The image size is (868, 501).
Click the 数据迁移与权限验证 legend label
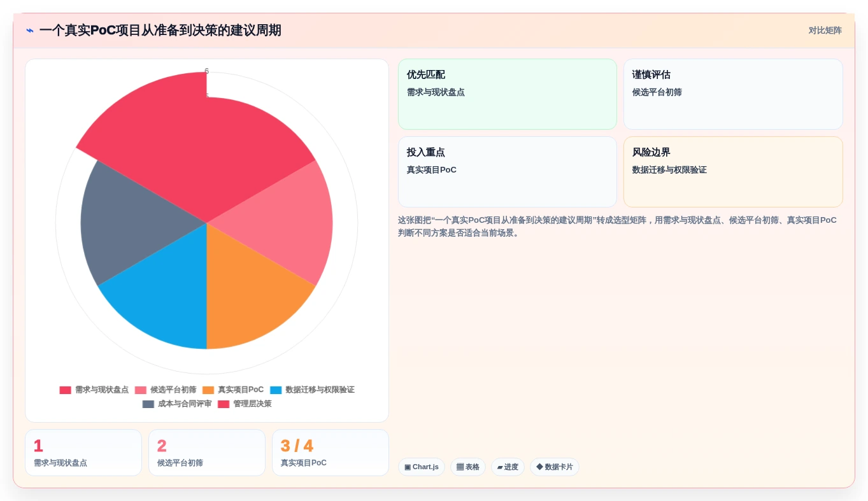click(x=320, y=390)
